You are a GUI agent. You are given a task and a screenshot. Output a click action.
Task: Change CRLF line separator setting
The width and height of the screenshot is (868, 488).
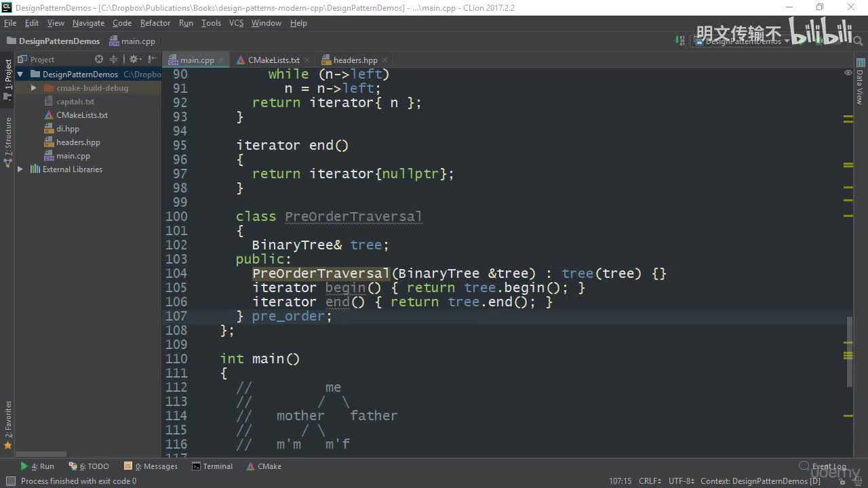tap(650, 481)
